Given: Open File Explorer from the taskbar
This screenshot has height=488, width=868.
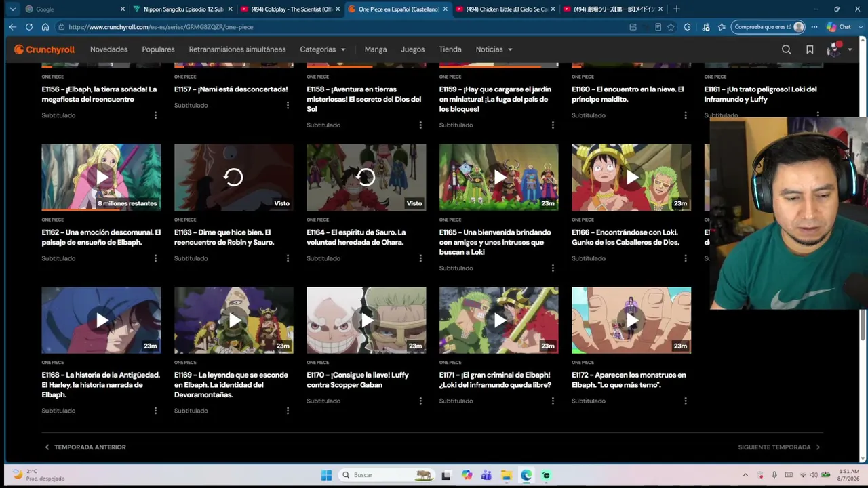Looking at the screenshot, I should click(x=506, y=475).
